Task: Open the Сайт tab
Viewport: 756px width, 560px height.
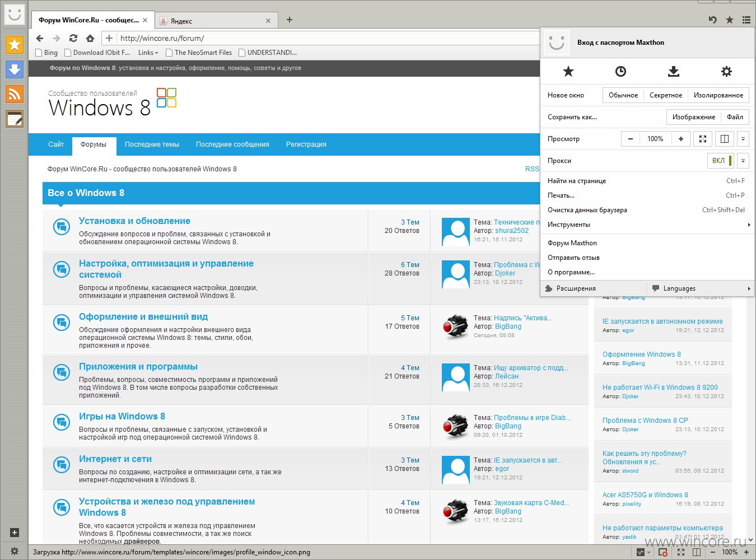Action: pyautogui.click(x=56, y=144)
